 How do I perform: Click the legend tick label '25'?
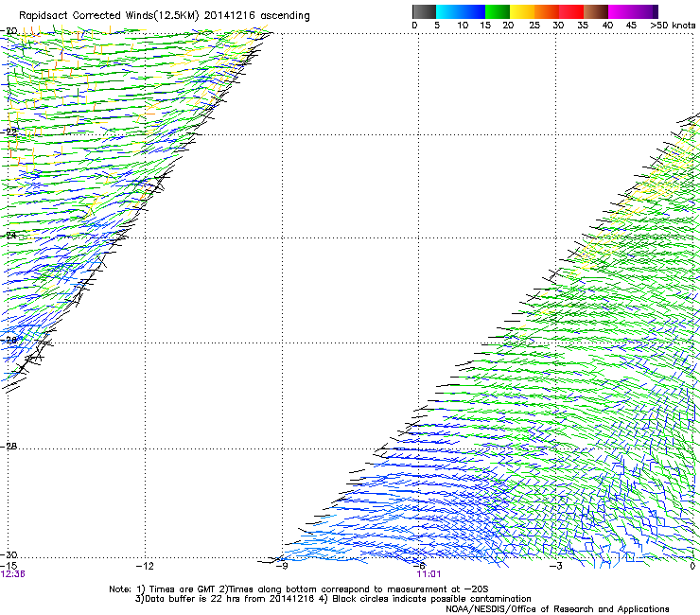534,25
